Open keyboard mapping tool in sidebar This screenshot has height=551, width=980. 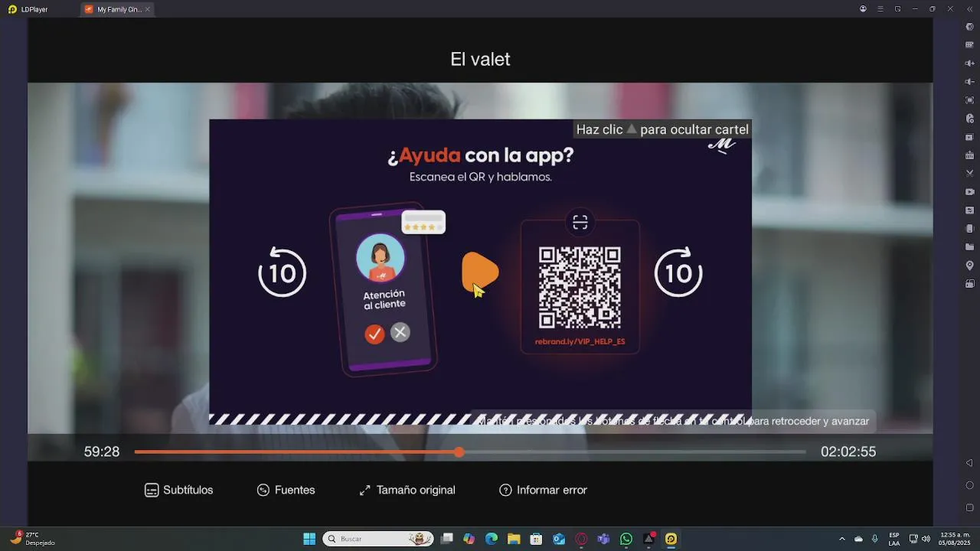(x=969, y=45)
